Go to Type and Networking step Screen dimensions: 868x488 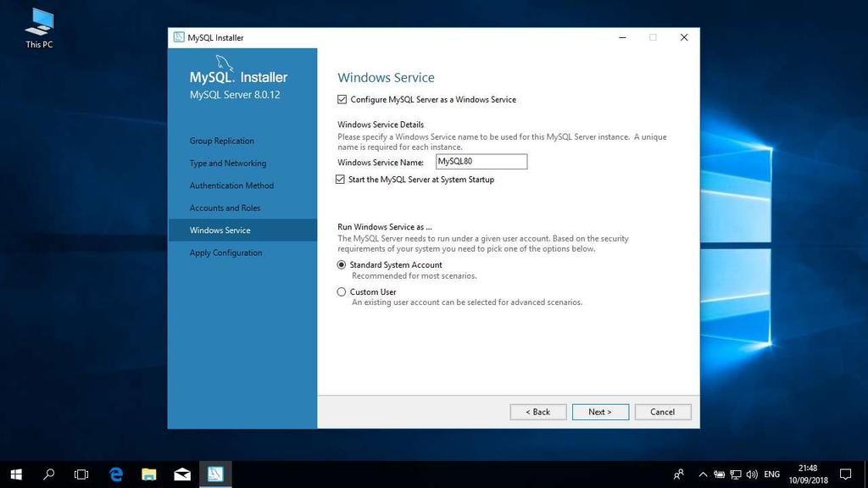pos(228,164)
